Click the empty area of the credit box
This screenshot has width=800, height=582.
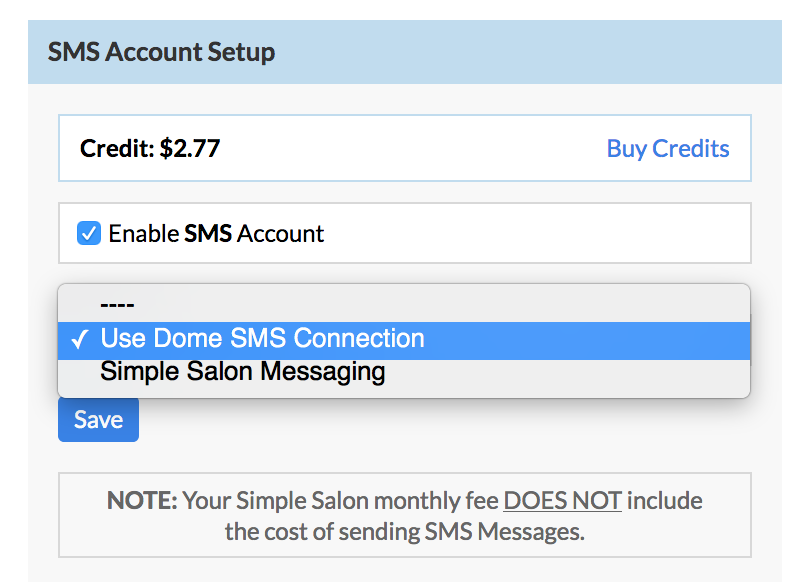point(413,148)
